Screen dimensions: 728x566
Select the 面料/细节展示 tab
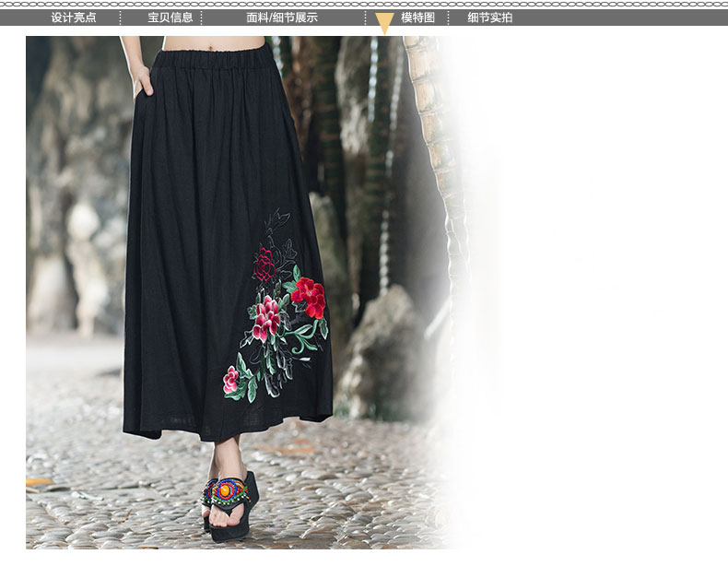(x=282, y=18)
